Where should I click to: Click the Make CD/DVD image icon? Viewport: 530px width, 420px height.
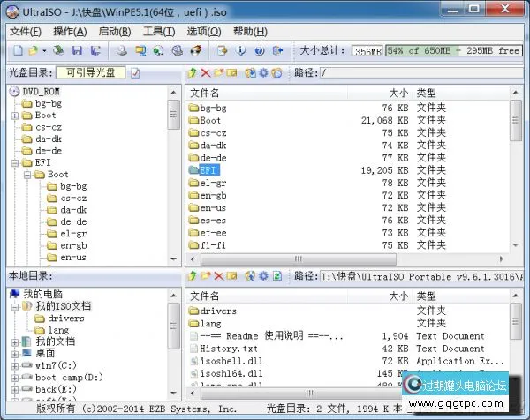(122, 50)
